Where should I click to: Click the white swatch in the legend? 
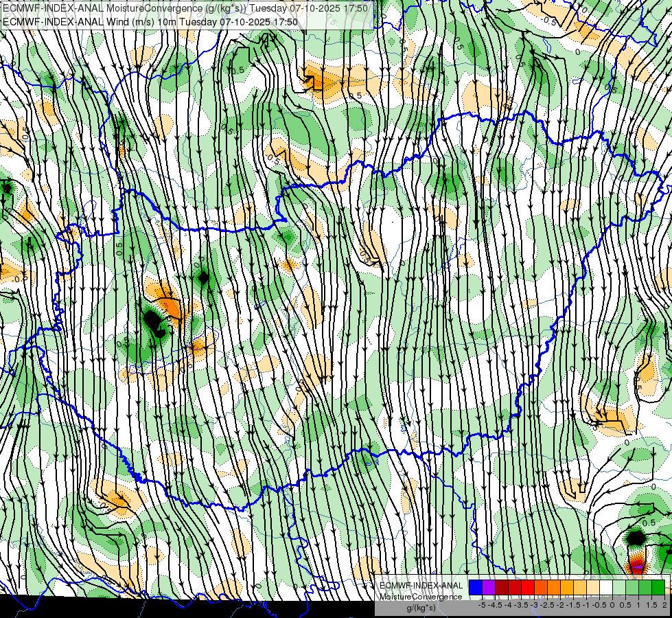pos(606,588)
